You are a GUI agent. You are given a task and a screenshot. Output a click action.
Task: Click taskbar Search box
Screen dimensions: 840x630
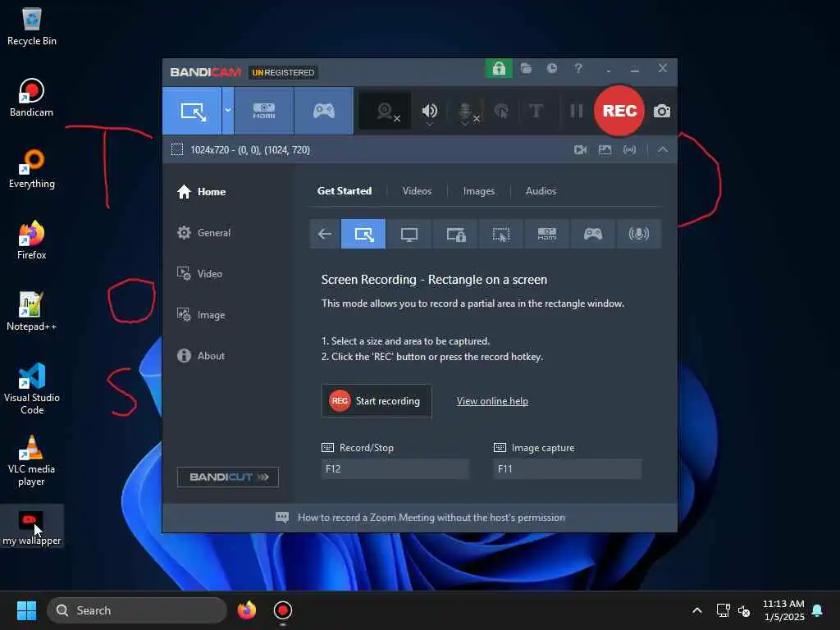tap(137, 610)
